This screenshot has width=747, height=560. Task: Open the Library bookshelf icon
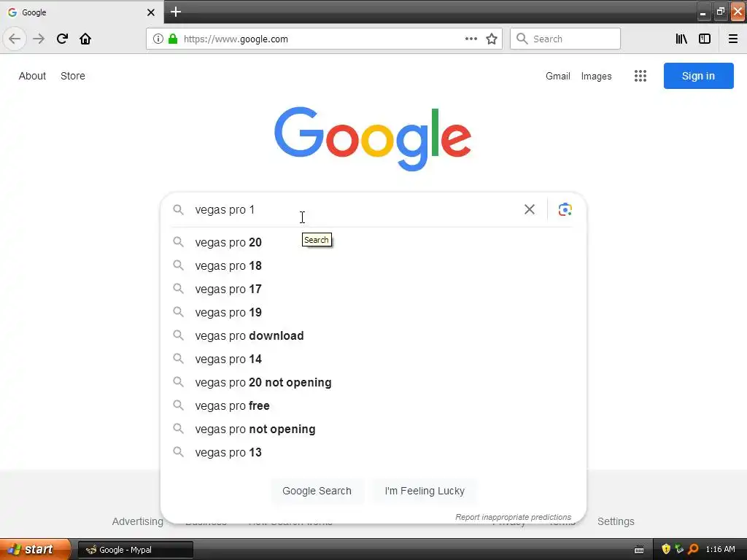(x=682, y=39)
